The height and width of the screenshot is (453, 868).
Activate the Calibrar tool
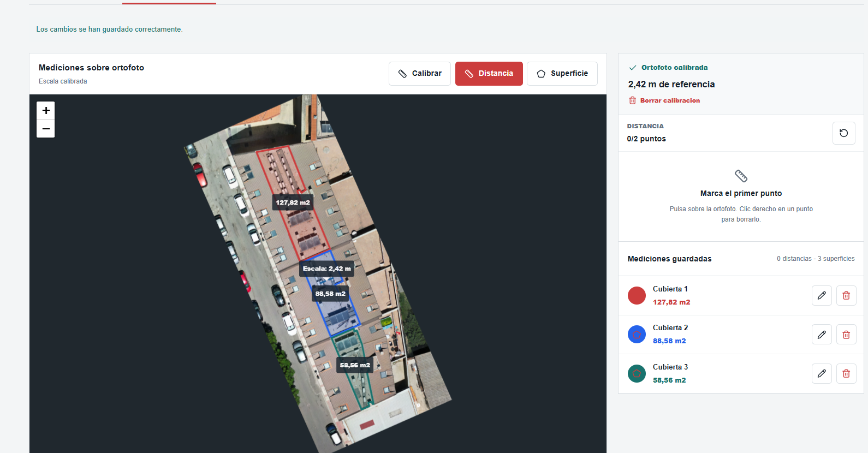pyautogui.click(x=420, y=74)
